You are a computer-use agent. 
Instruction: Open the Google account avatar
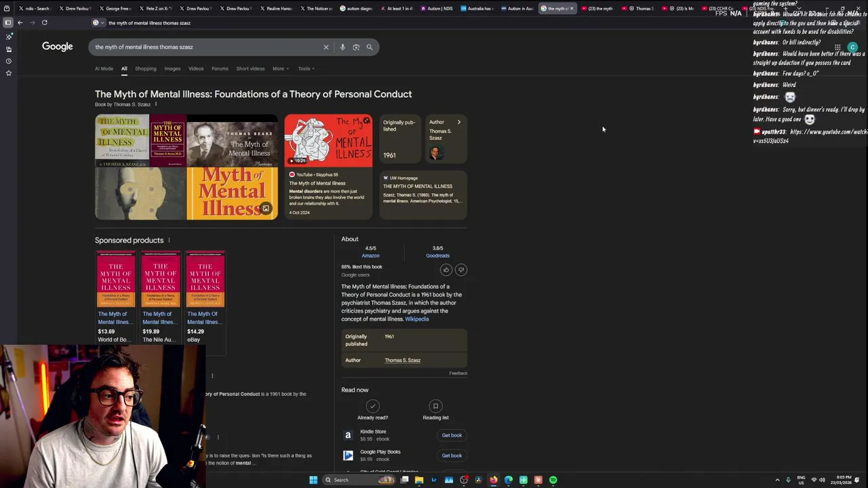tap(852, 47)
